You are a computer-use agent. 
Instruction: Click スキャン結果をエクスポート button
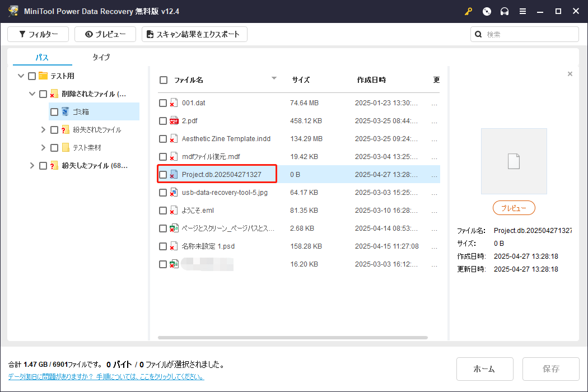click(x=194, y=34)
